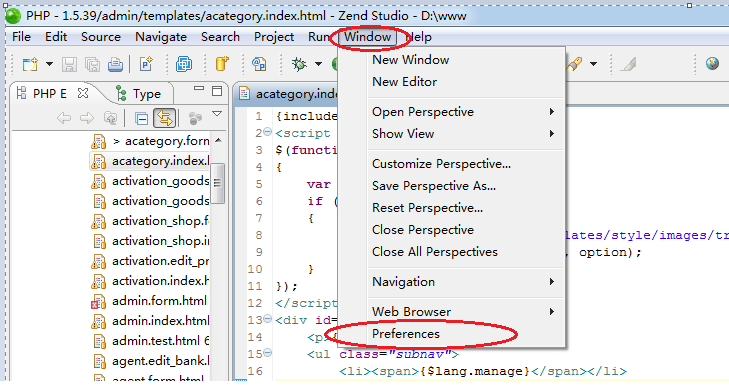
Task: Click the New file toolbar icon
Action: click(x=30, y=64)
